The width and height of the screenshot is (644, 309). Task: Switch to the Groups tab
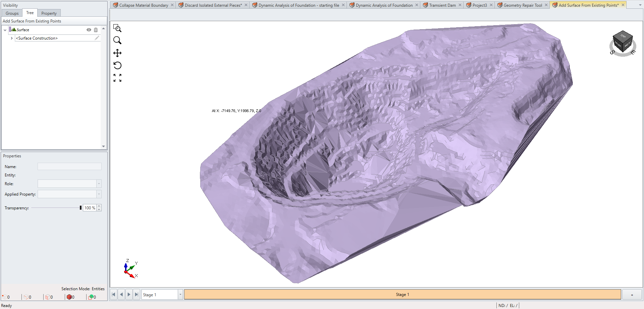click(x=12, y=13)
